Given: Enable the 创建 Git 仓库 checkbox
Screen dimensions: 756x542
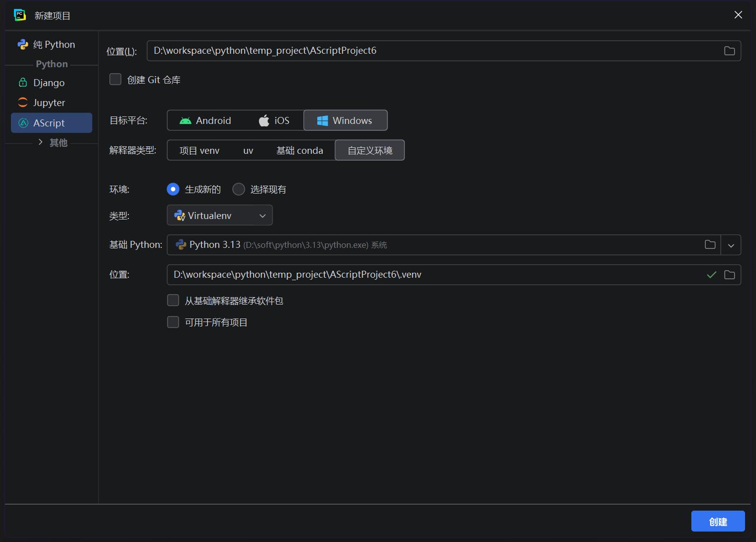Looking at the screenshot, I should coord(115,80).
